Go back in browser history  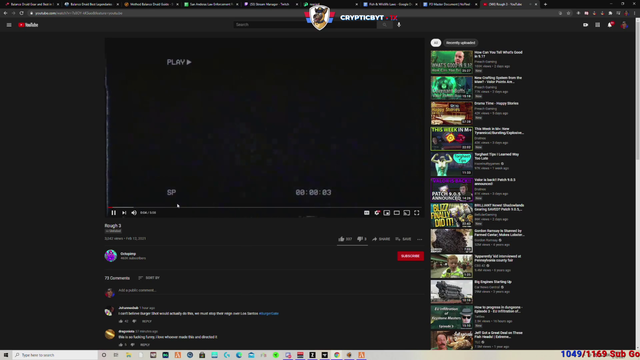pos(5,13)
